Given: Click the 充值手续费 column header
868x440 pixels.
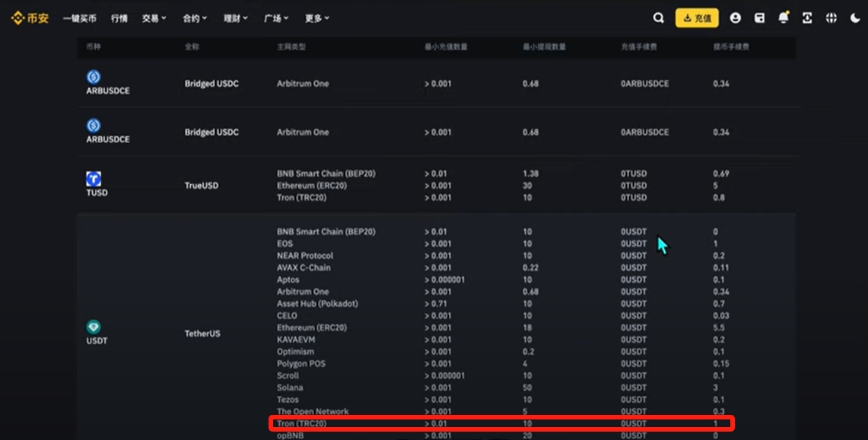Looking at the screenshot, I should point(639,47).
